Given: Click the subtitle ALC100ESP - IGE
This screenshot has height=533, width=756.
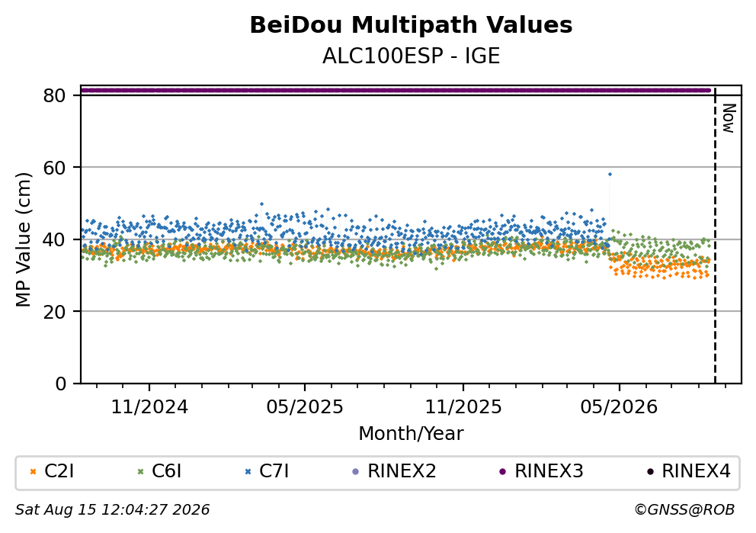Looking at the screenshot, I should (x=411, y=56).
